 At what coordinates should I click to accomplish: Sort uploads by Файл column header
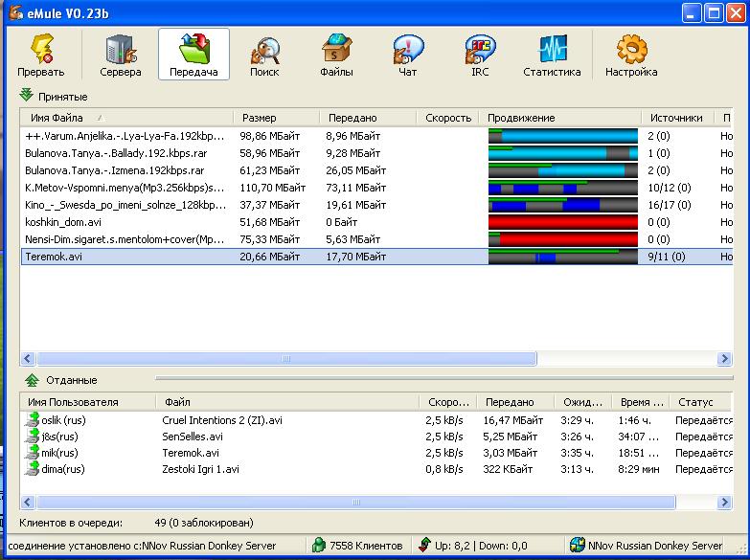coord(287,402)
